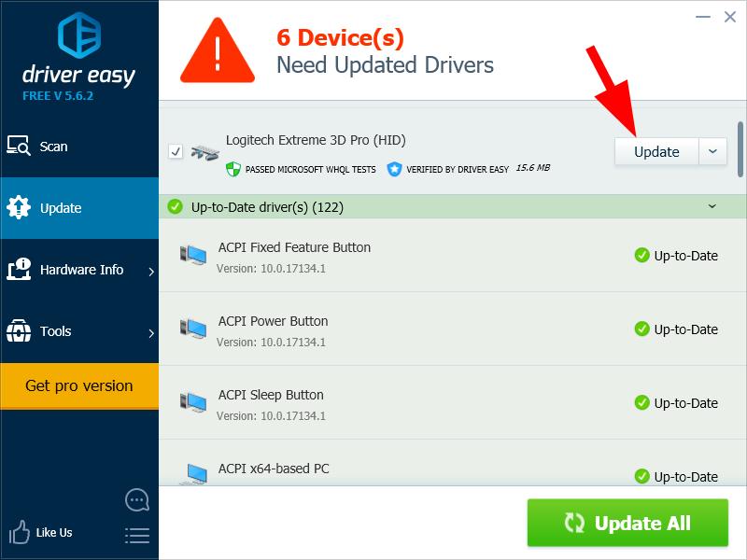Open Hardware Info menu
This screenshot has height=560, width=747.
[79, 270]
